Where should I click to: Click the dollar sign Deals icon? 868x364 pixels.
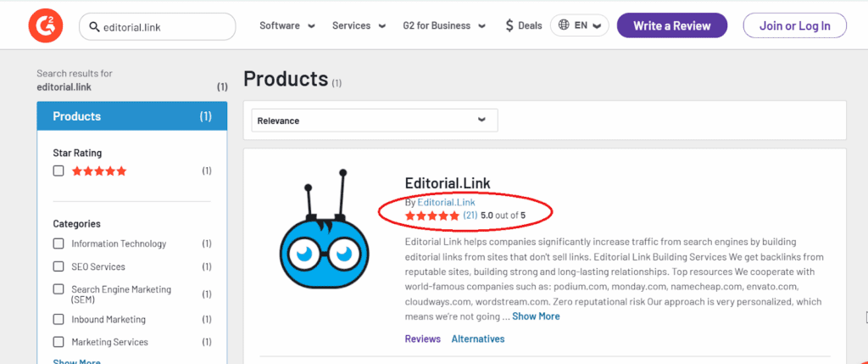click(509, 25)
